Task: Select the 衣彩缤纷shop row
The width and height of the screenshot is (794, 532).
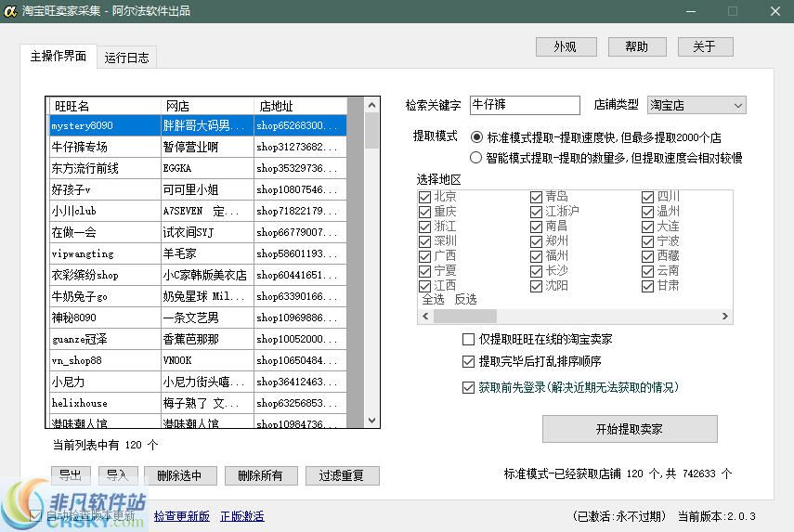Action: 198,275
